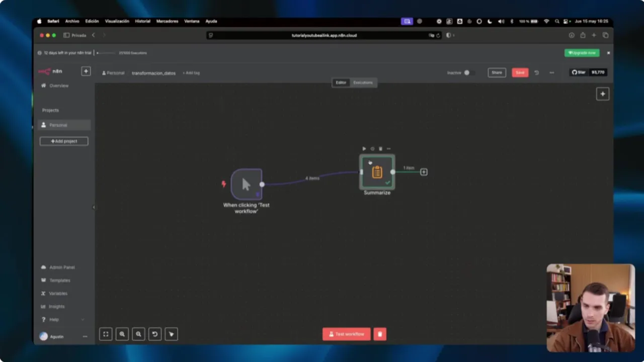This screenshot has height=362, width=644.
Task: Add a node after Summarize output plus
Action: (x=424, y=172)
